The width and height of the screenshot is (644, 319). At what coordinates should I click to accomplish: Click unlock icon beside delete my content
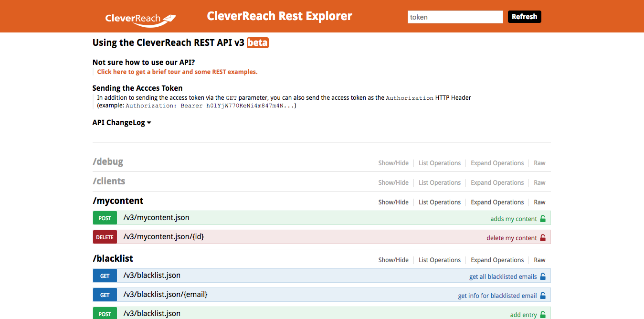coord(542,238)
